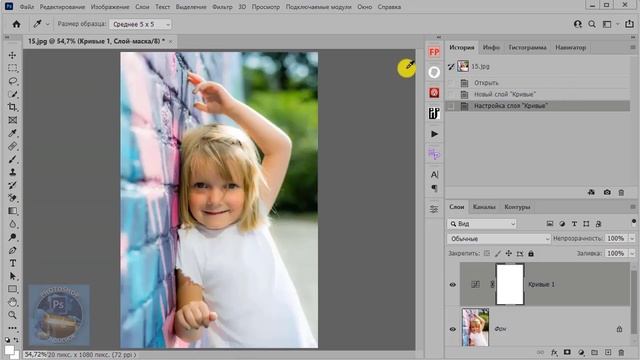This screenshot has height=360, width=640.
Task: Open the Непрозрачность slider arrow
Action: click(632, 239)
